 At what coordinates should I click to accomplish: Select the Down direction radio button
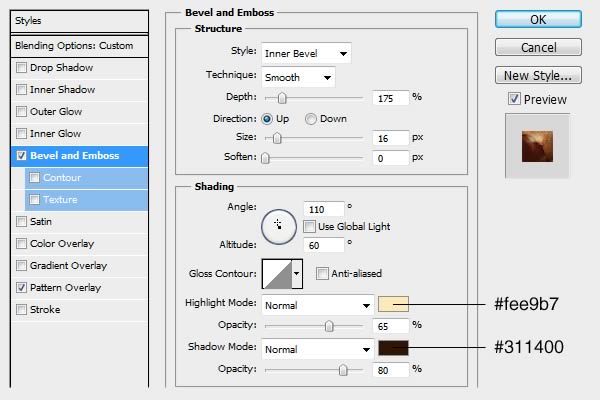(311, 119)
